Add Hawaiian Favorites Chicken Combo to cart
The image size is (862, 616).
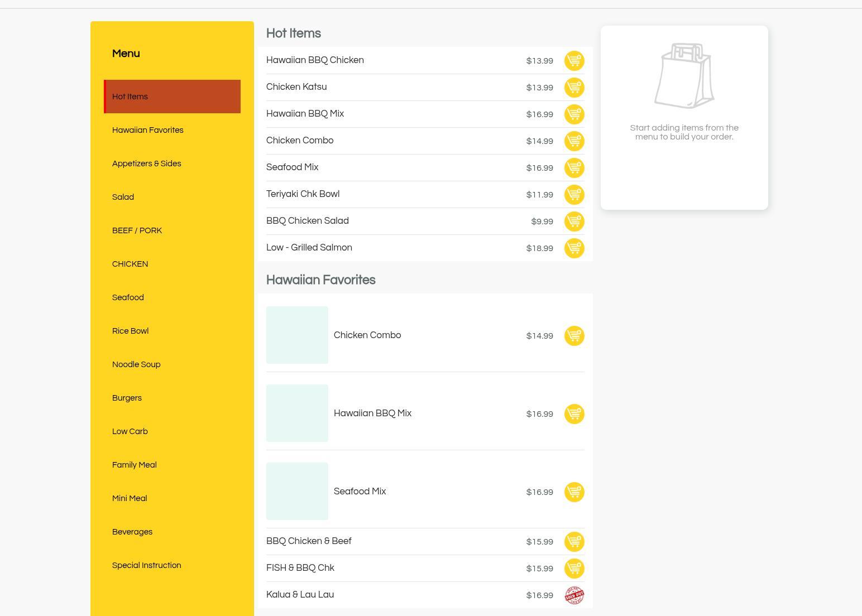[x=574, y=336]
